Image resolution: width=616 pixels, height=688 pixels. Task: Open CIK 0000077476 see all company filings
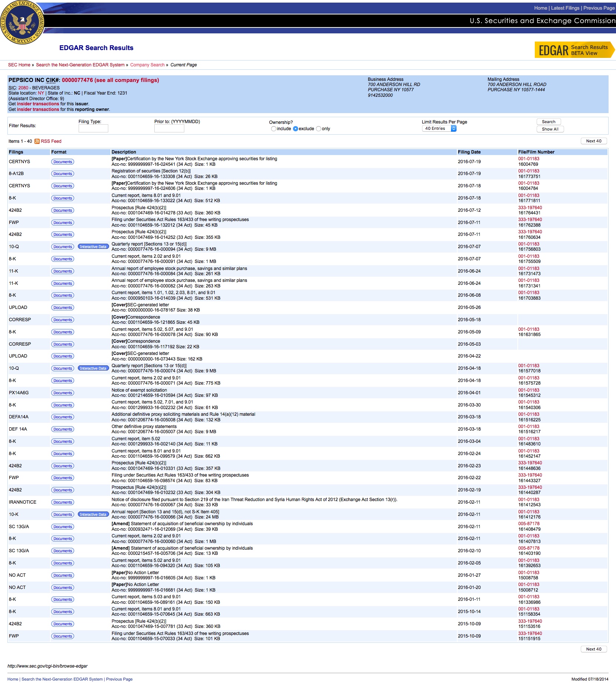click(110, 80)
